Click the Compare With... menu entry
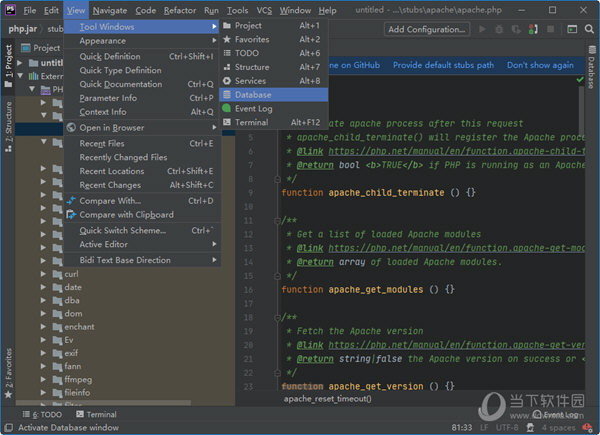The height and width of the screenshot is (435, 600). [x=142, y=200]
